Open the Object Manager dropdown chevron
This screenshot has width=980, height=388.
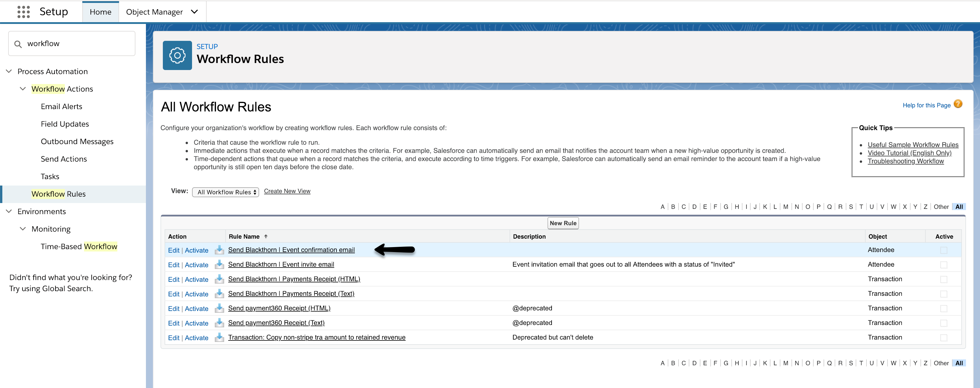(194, 12)
